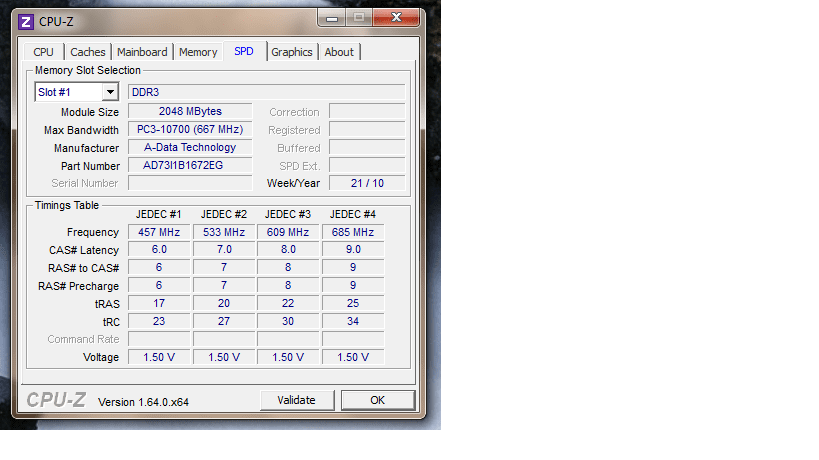Select the PC3-10700 (667 MHz) bandwidth value
The height and width of the screenshot is (460, 819).
click(190, 129)
